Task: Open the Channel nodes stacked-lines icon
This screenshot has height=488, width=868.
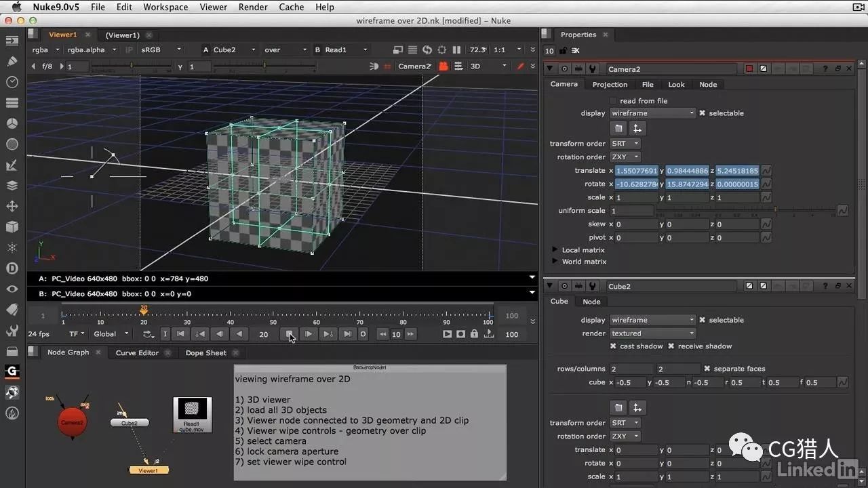Action: click(12, 103)
